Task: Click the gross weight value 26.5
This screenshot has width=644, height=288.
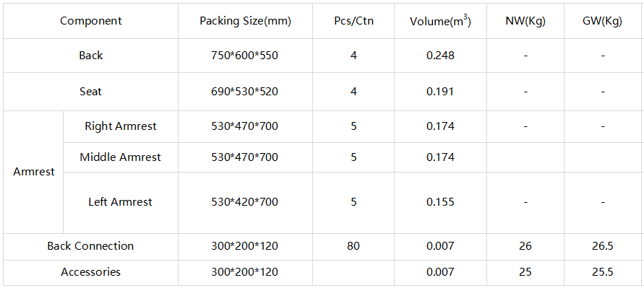Action: (603, 247)
